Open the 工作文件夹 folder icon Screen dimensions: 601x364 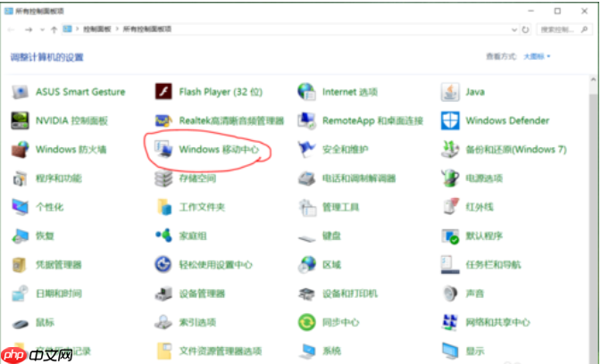coord(163,207)
